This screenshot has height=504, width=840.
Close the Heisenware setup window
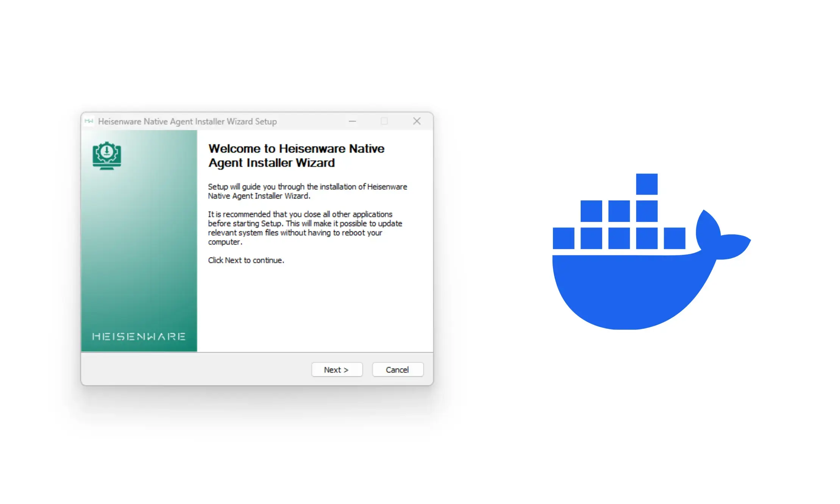point(417,121)
